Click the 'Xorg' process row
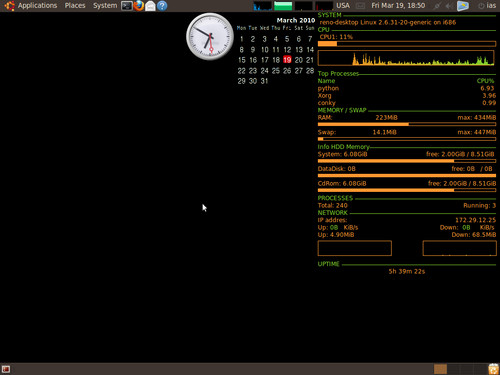This screenshot has width=500, height=375. click(x=407, y=96)
